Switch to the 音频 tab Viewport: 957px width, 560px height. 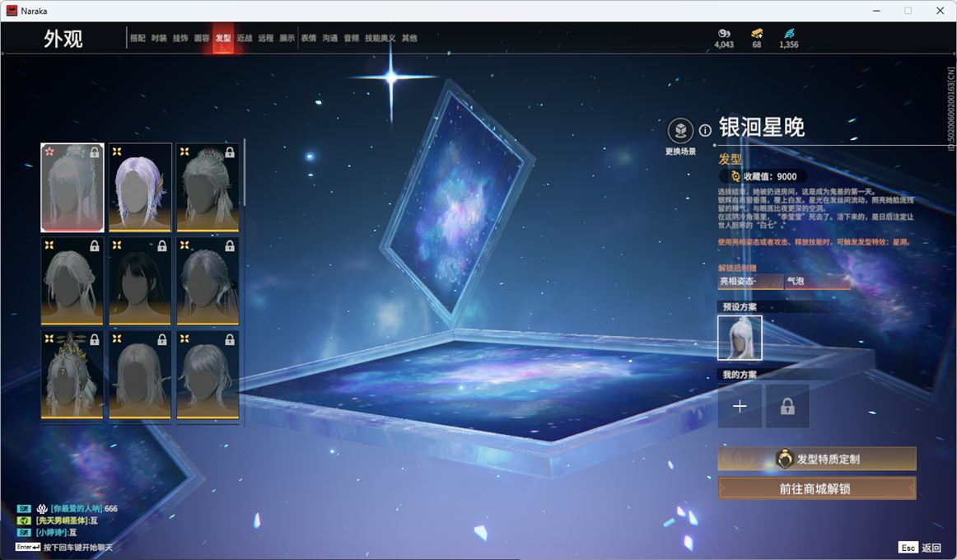coord(351,38)
